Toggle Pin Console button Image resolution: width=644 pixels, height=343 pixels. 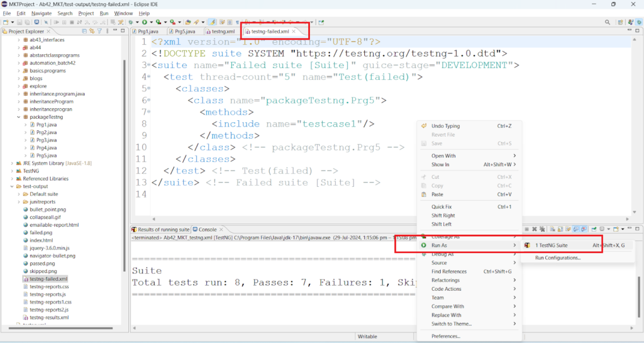coord(594,229)
